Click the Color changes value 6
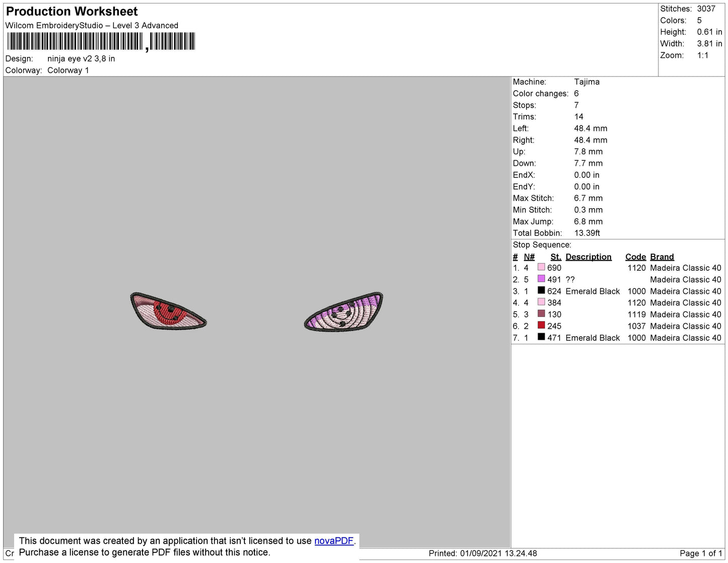Screen dimensions: 728x563 click(576, 93)
